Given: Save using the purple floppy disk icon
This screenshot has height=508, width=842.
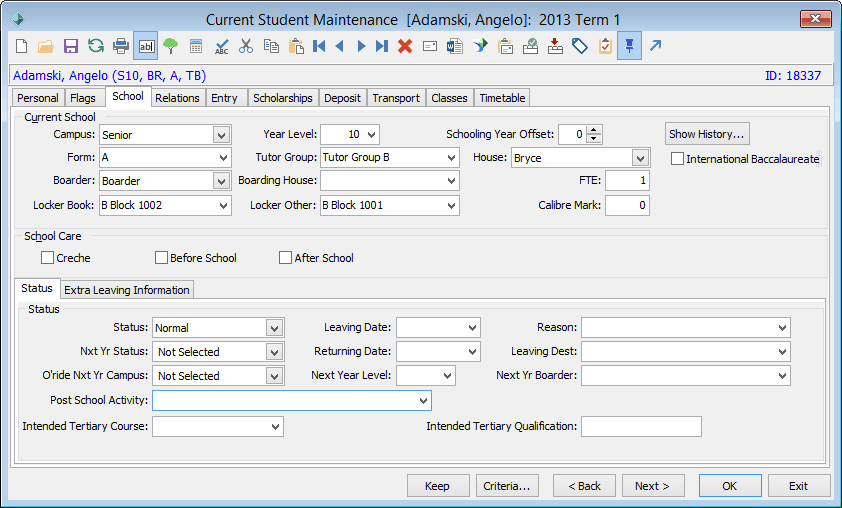Looking at the screenshot, I should pyautogui.click(x=70, y=46).
